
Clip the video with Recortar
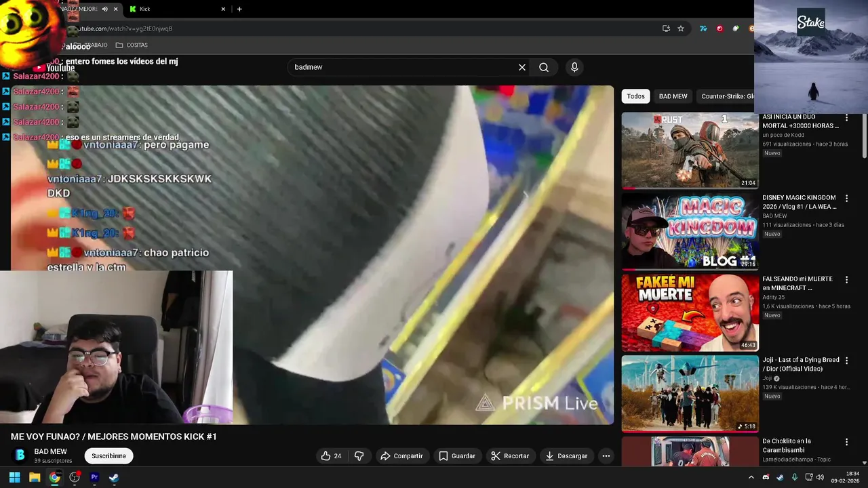tap(510, 456)
